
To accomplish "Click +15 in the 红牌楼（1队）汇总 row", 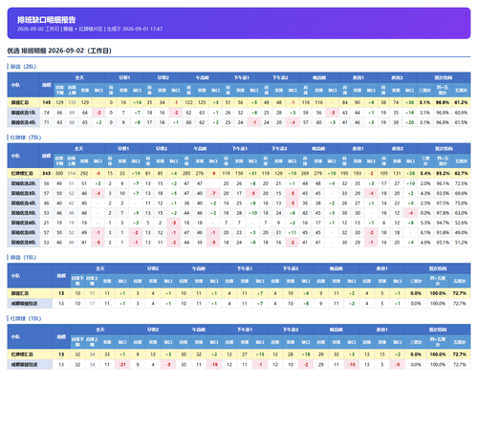I will click(x=260, y=354).
